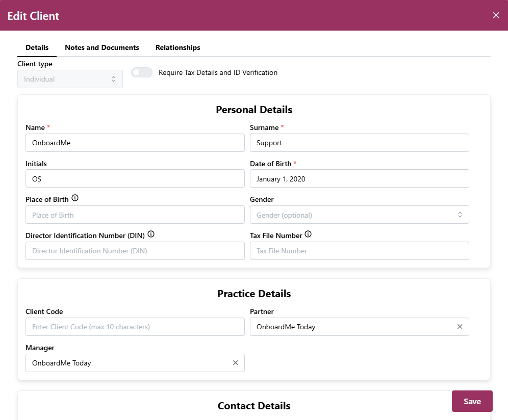This screenshot has width=508, height=420.
Task: Clear the Manager field using the X icon
Action: (x=235, y=363)
